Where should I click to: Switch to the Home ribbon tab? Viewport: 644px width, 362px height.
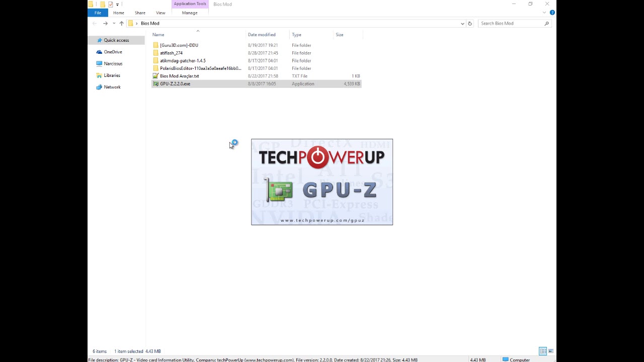(119, 13)
